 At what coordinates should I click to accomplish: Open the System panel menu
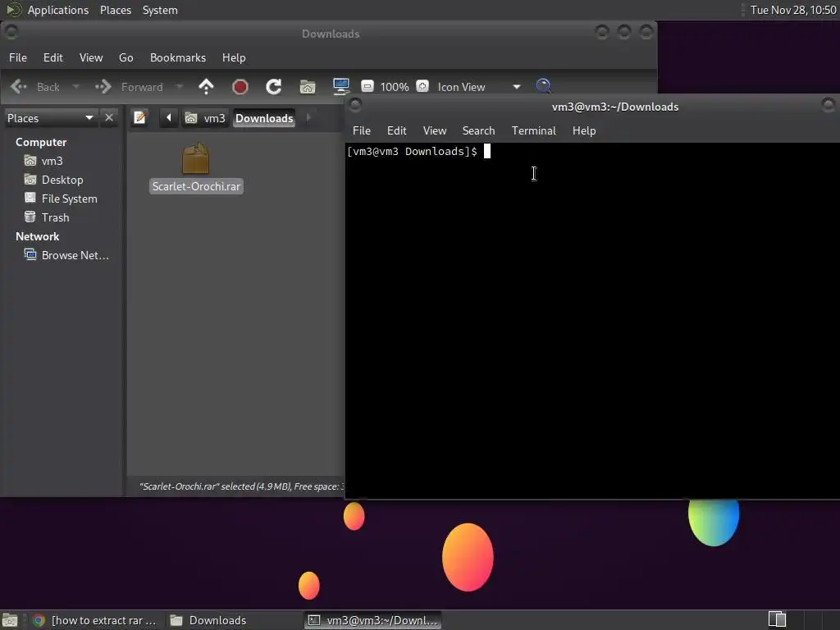pyautogui.click(x=160, y=10)
